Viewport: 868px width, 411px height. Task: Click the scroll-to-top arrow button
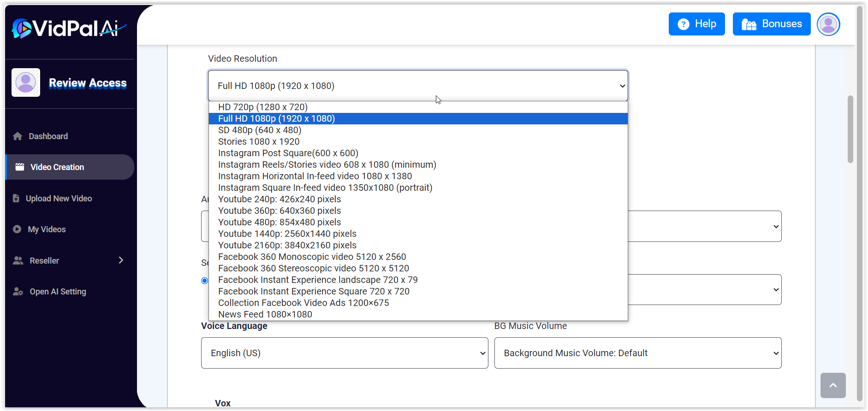click(x=833, y=385)
